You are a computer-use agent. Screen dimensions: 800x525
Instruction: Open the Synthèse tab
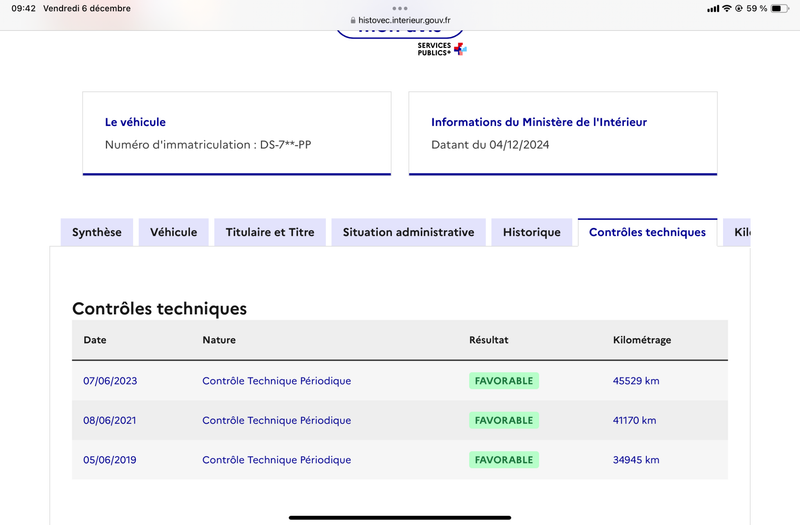pyautogui.click(x=97, y=233)
